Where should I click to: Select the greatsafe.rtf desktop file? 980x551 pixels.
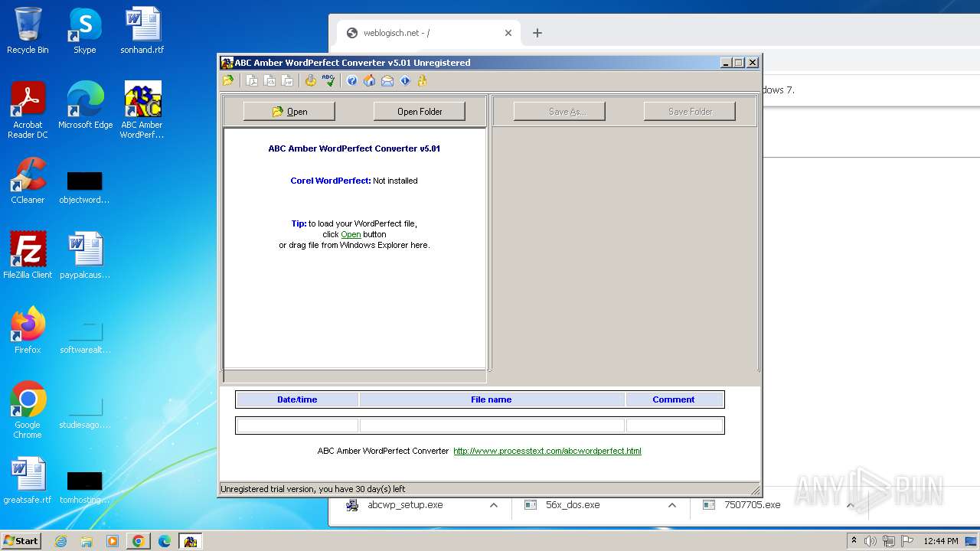click(x=28, y=481)
